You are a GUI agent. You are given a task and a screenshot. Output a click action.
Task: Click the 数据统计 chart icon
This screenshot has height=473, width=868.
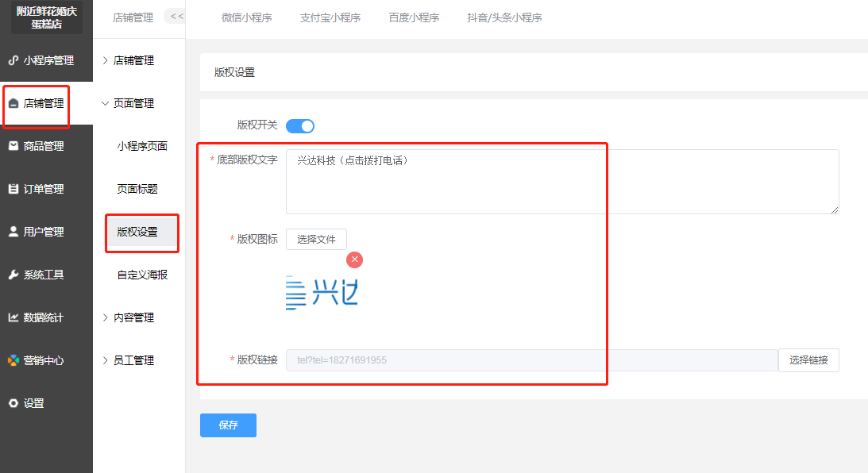point(14,317)
